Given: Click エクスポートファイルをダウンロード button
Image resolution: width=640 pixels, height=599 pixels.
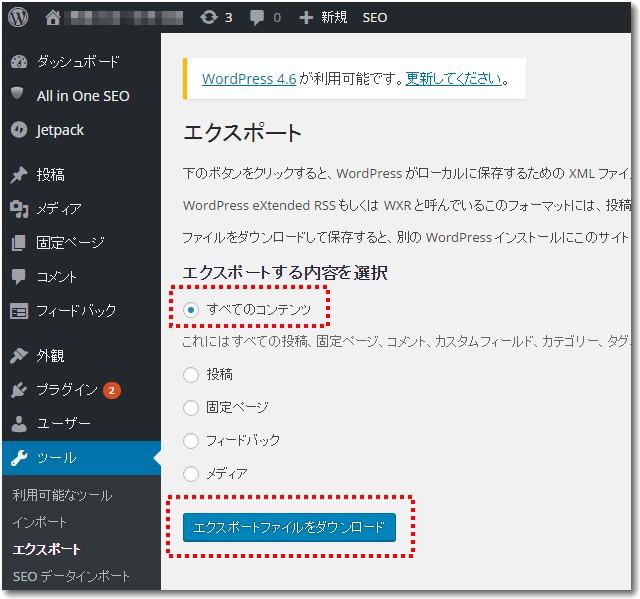Looking at the screenshot, I should point(289,527).
